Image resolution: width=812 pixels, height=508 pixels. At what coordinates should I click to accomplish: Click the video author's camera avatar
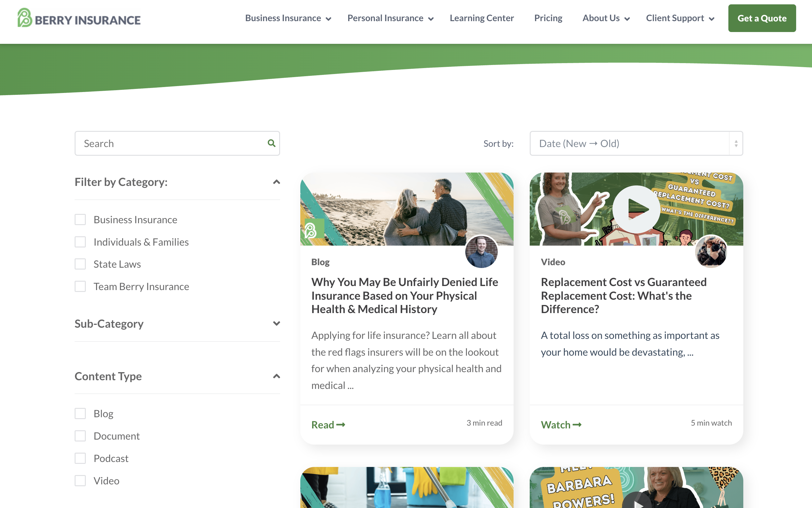point(711,252)
